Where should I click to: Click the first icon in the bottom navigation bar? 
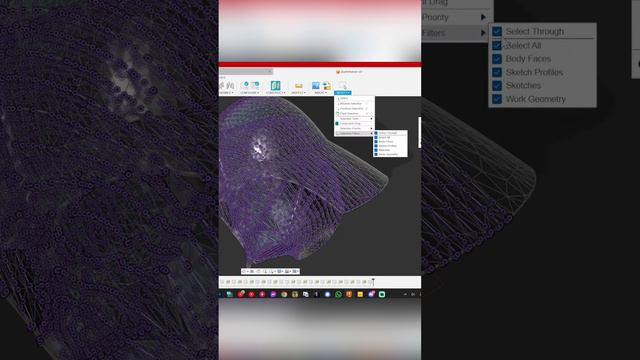(244, 271)
